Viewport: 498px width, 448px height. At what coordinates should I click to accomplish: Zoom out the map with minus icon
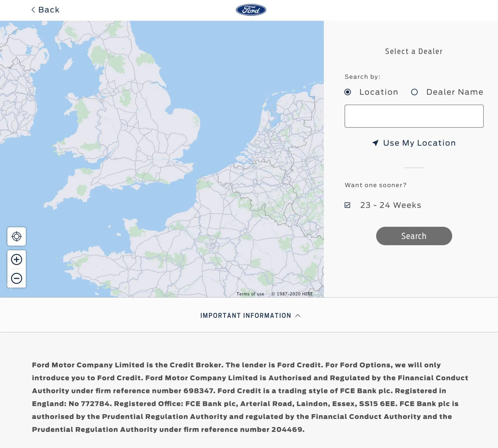click(x=17, y=278)
